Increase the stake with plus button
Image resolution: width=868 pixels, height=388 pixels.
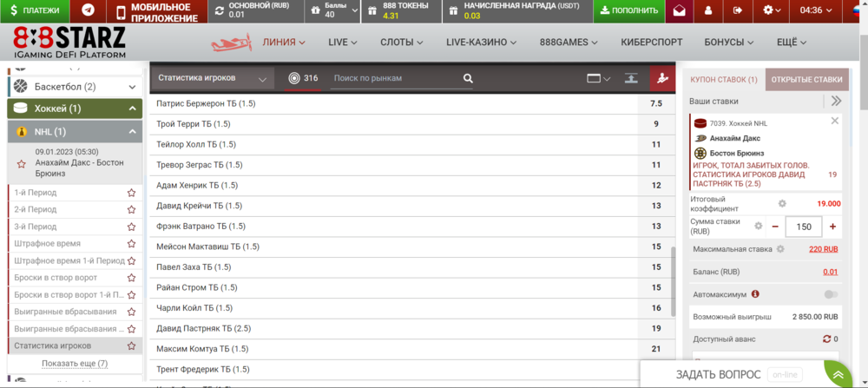pos(832,227)
